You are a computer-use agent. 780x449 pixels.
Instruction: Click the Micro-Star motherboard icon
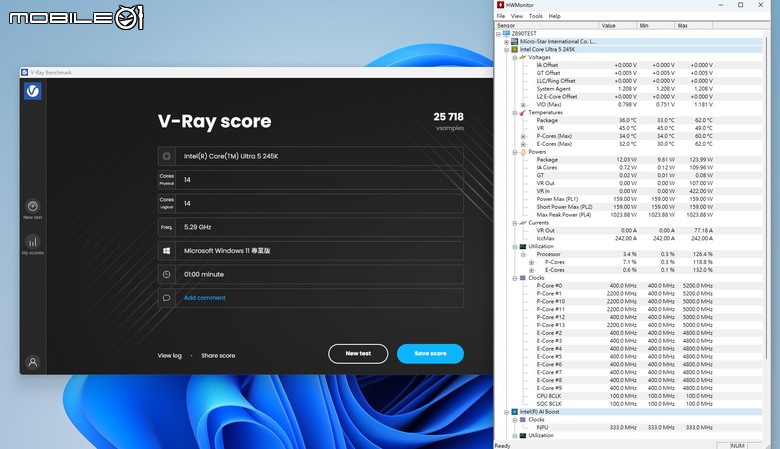514,41
